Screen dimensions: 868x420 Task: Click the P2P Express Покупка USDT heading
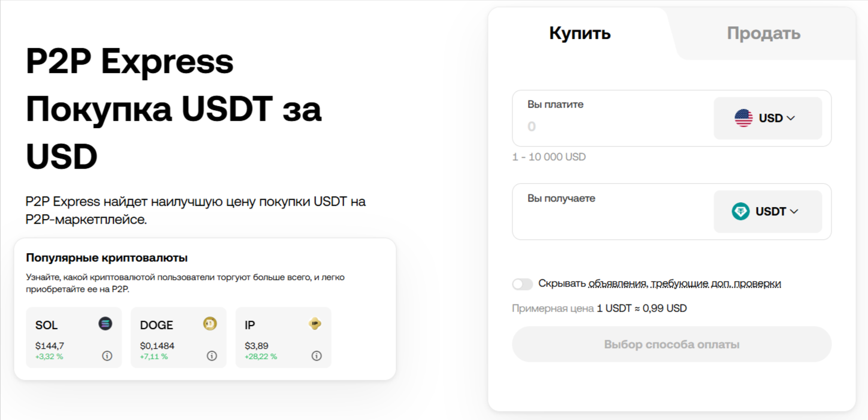coord(174,109)
